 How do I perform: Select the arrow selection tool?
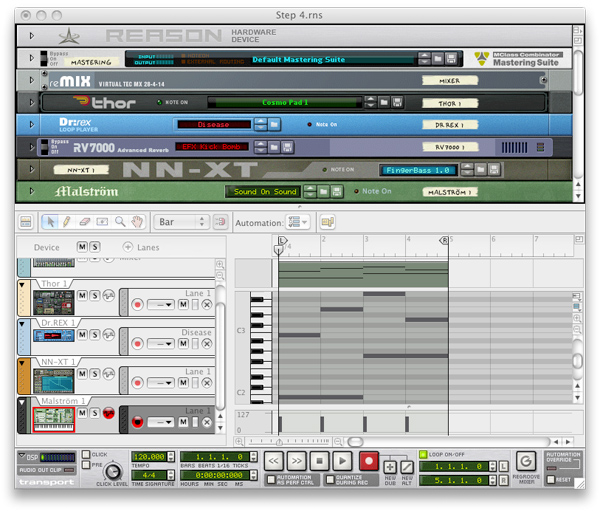[x=50, y=222]
